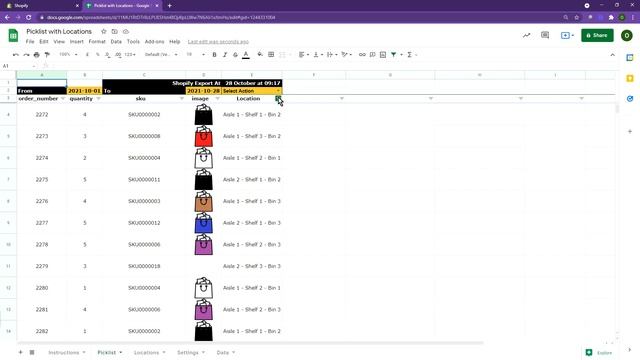Screen dimensions: 640x360
Task: Open the text color picker
Action: click(x=246, y=55)
